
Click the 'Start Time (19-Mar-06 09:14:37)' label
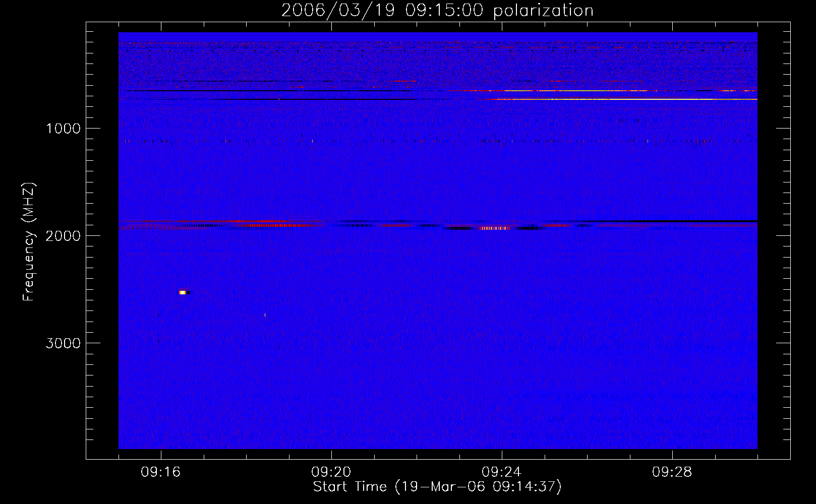coord(437,487)
